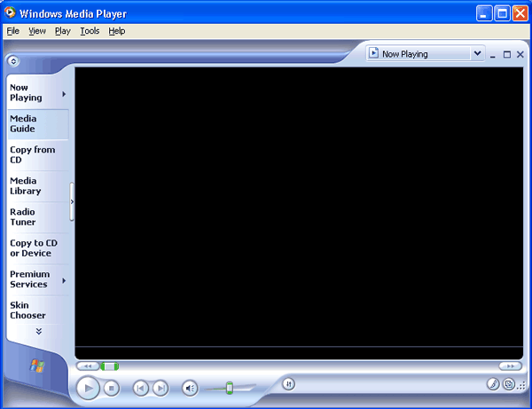Image resolution: width=532 pixels, height=409 pixels.
Task: Open the Radio Tuner section
Action: pos(22,216)
